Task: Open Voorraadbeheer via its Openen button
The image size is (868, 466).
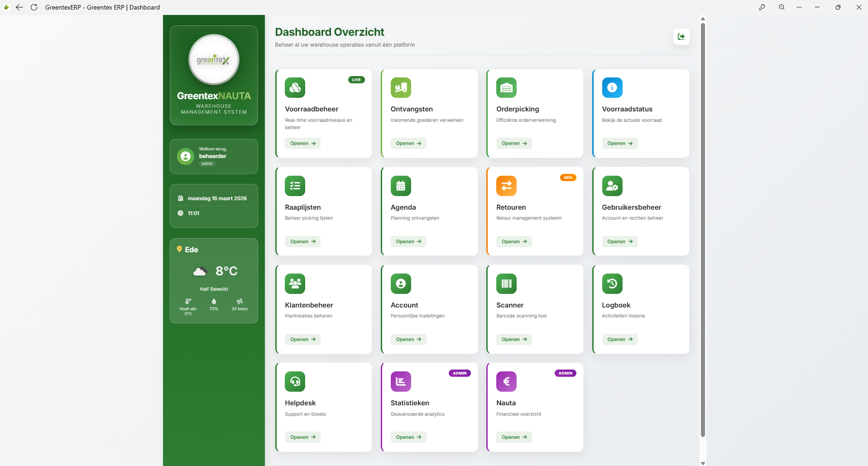Action: (x=303, y=144)
